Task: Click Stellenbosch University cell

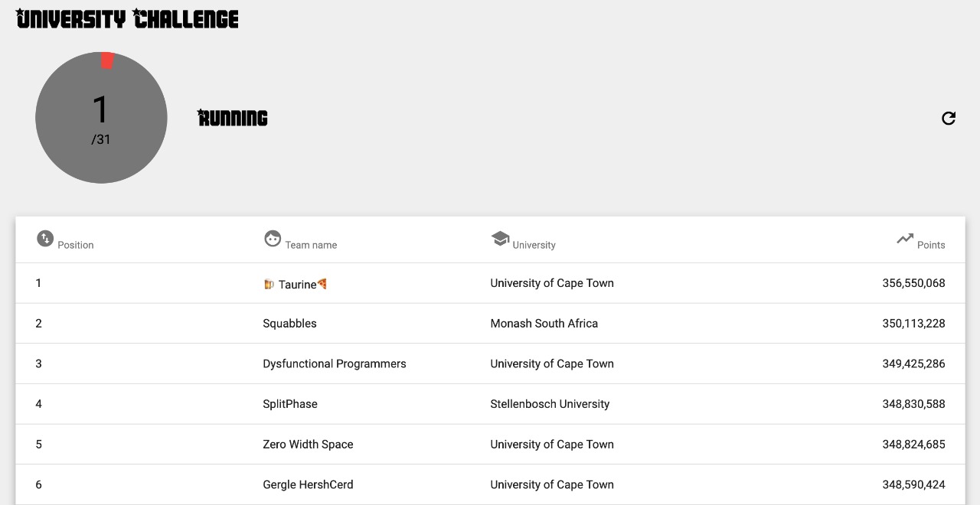Action: (550, 404)
